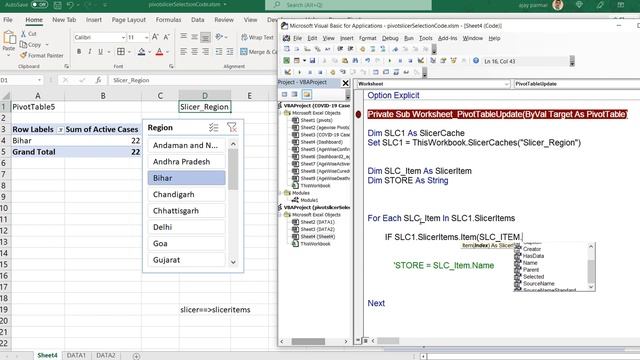Click Undo icon in VBA toolbar
The width and height of the screenshot is (640, 360).
[x=367, y=61]
